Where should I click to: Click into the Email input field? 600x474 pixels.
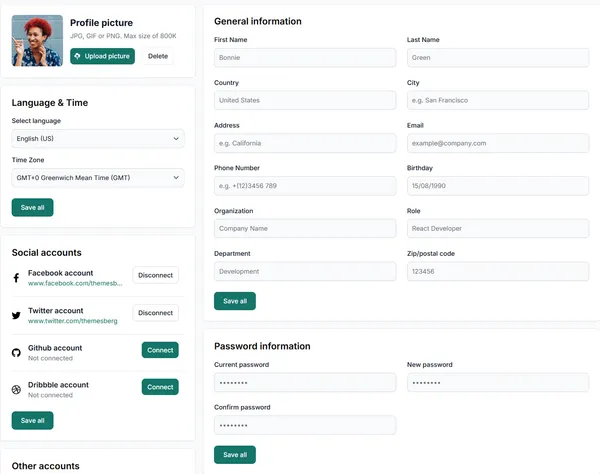click(498, 143)
